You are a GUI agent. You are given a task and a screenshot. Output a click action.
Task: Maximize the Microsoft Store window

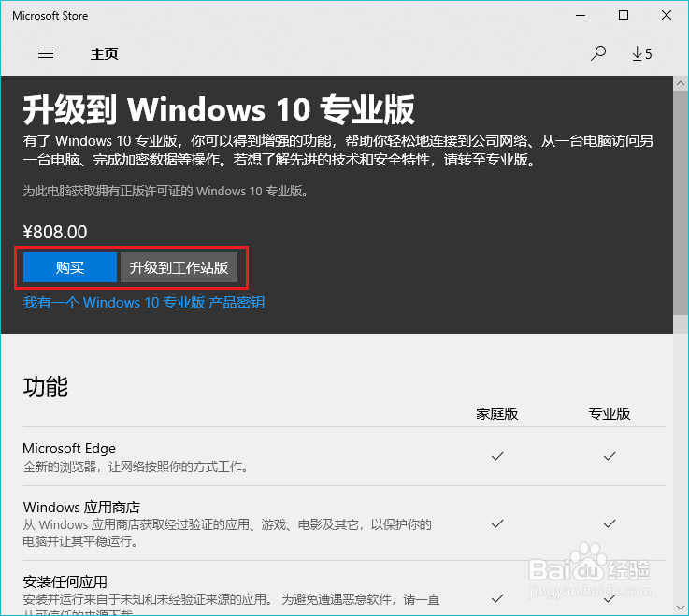click(x=623, y=15)
